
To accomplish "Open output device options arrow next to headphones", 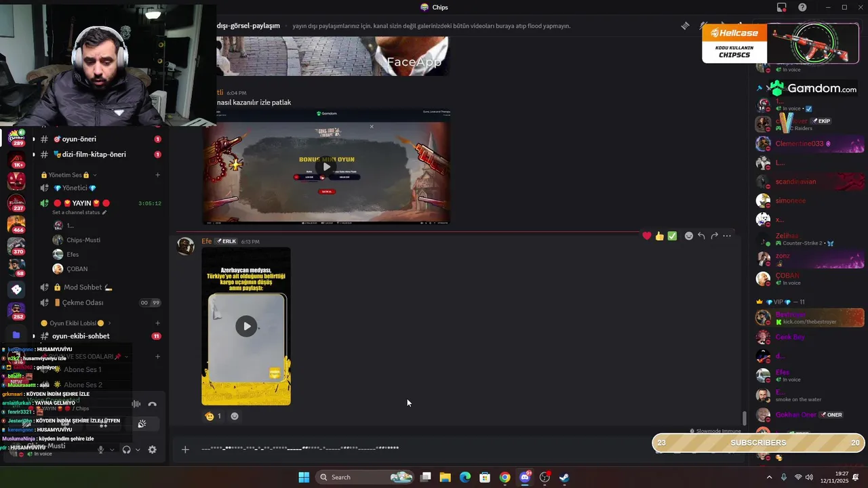I will click(x=138, y=449).
